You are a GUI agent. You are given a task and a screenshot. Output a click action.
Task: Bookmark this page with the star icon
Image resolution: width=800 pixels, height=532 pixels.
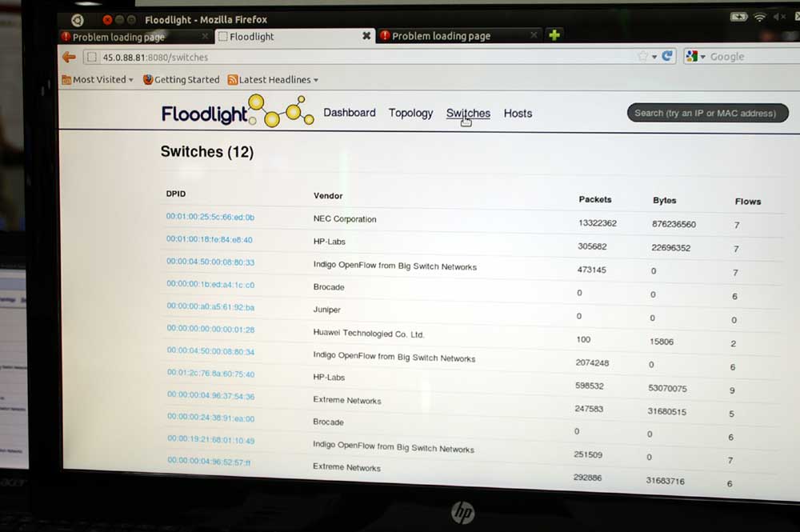643,56
